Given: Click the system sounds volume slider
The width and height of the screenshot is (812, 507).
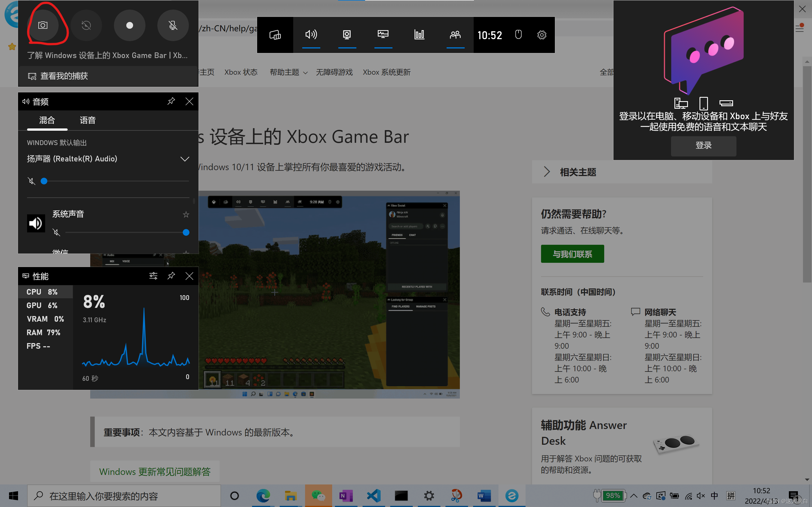Looking at the screenshot, I should point(126,232).
